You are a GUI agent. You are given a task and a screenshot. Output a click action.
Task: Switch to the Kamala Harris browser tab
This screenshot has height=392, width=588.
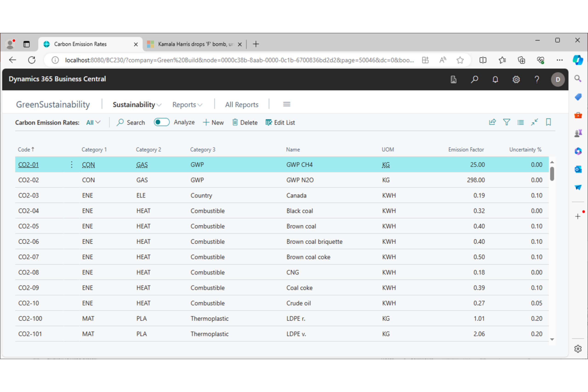(192, 44)
